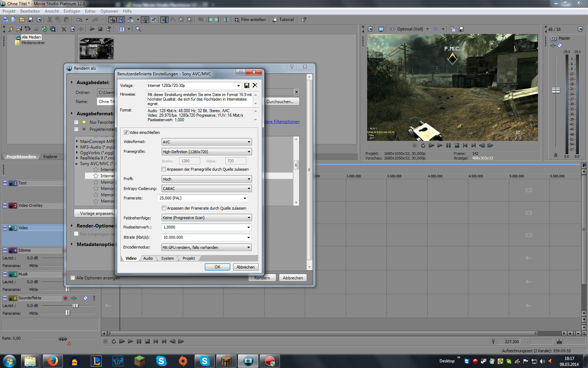The image size is (588, 368).
Task: Toggle Anpassen der Framerate durch Quelle
Action: click(164, 208)
